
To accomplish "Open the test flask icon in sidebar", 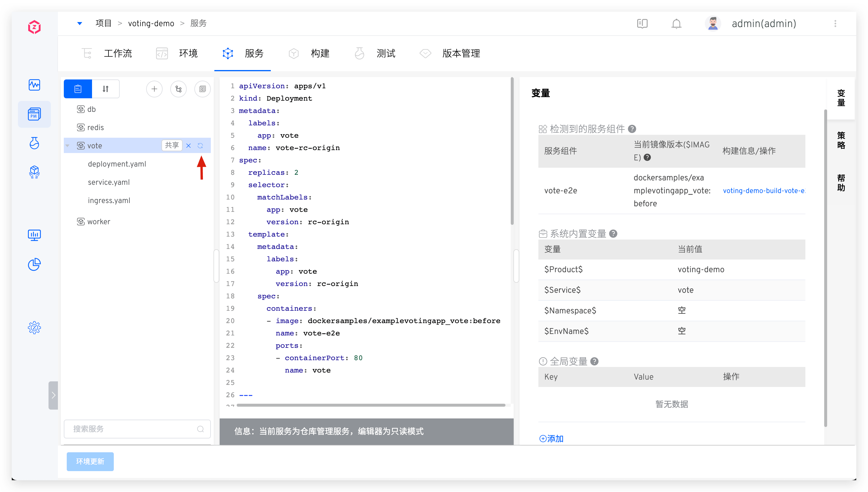I will coord(34,143).
